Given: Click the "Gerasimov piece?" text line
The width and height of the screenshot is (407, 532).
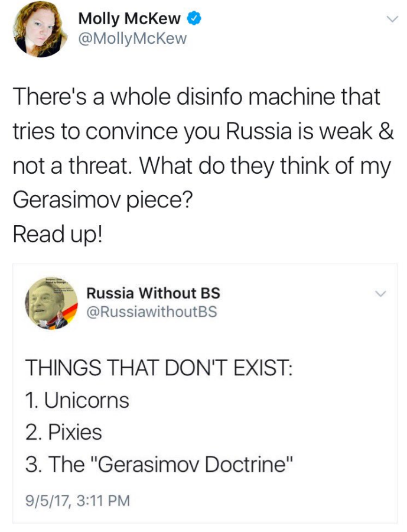Looking at the screenshot, I should click(x=102, y=200).
